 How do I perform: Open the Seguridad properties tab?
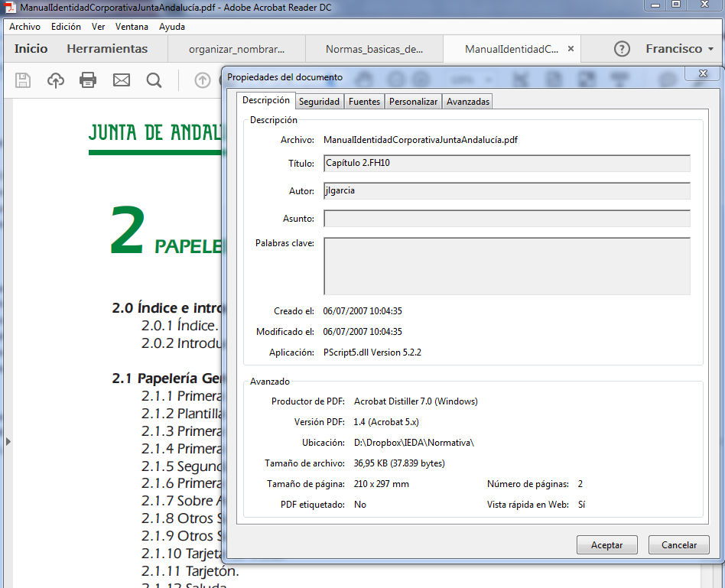[x=319, y=101]
